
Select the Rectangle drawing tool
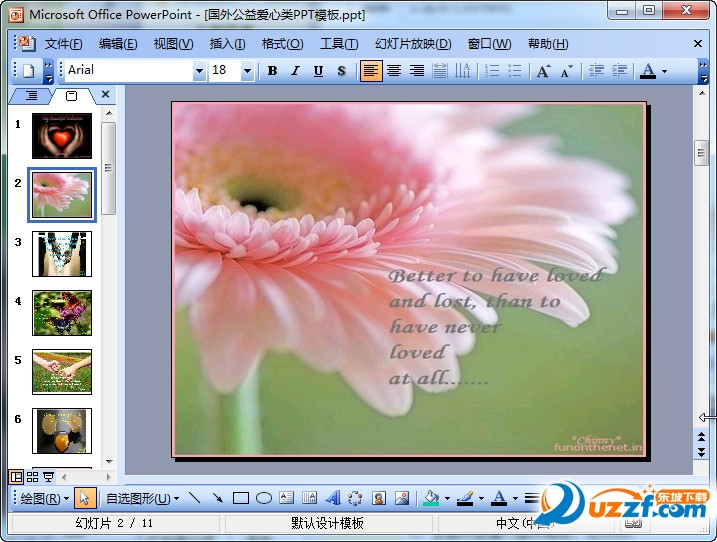pos(240,498)
